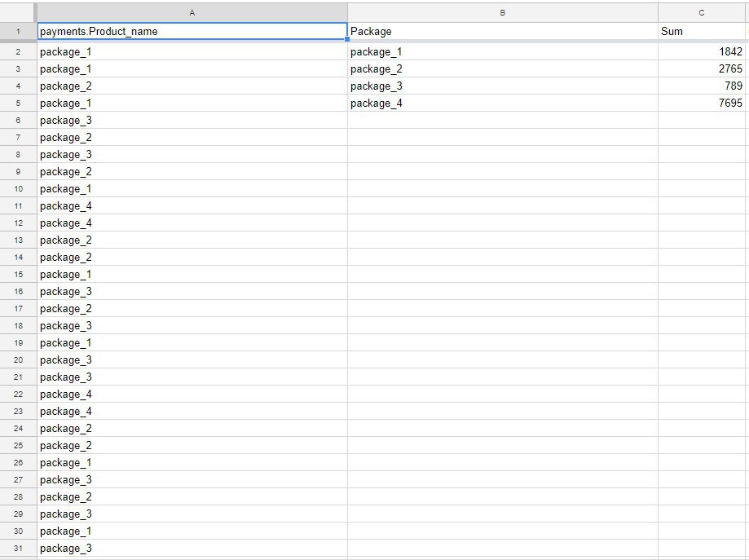The width and height of the screenshot is (749, 560).
Task: Click package_1 in row 10 column A
Action: pos(192,189)
